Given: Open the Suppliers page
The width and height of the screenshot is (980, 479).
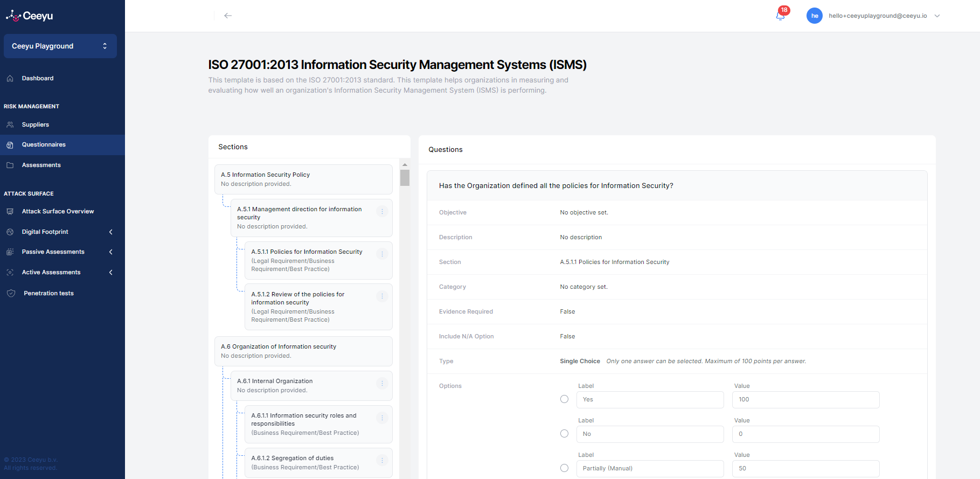Looking at the screenshot, I should [36, 124].
